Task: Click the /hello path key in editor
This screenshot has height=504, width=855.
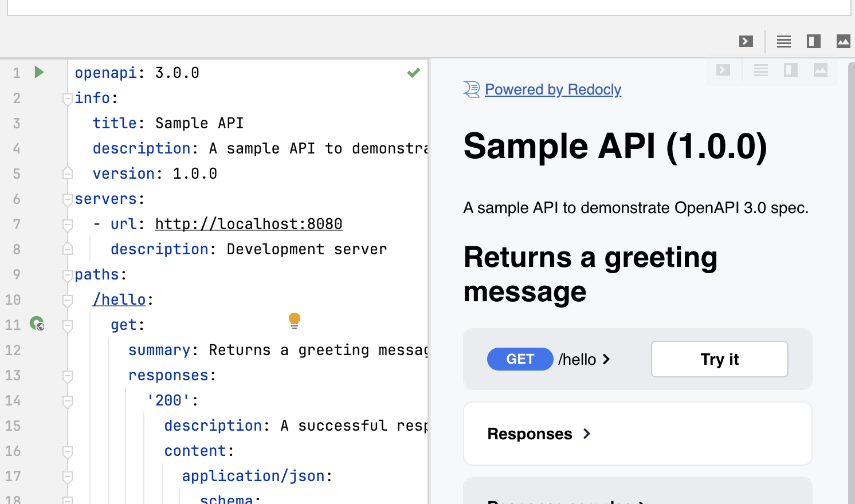Action: coord(120,300)
